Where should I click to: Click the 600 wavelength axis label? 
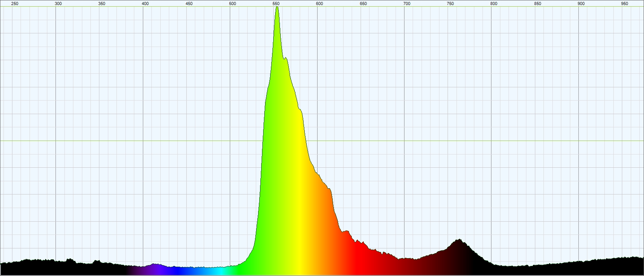pos(319,3)
